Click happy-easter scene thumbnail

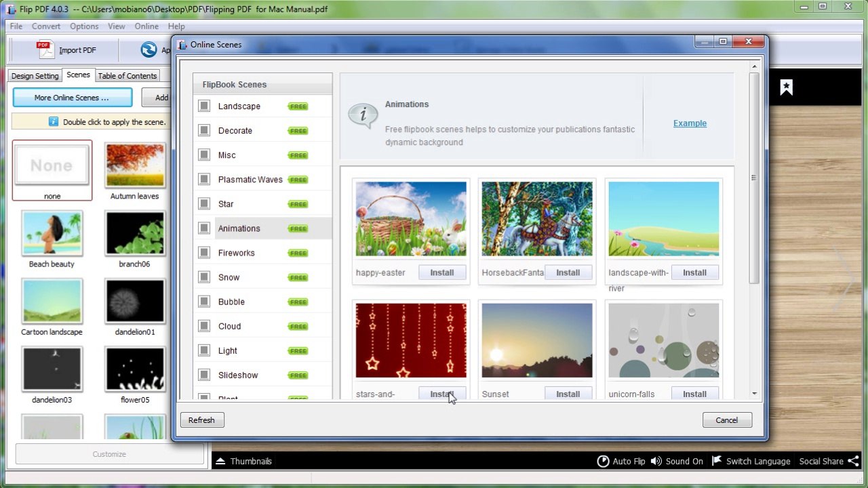(x=411, y=219)
